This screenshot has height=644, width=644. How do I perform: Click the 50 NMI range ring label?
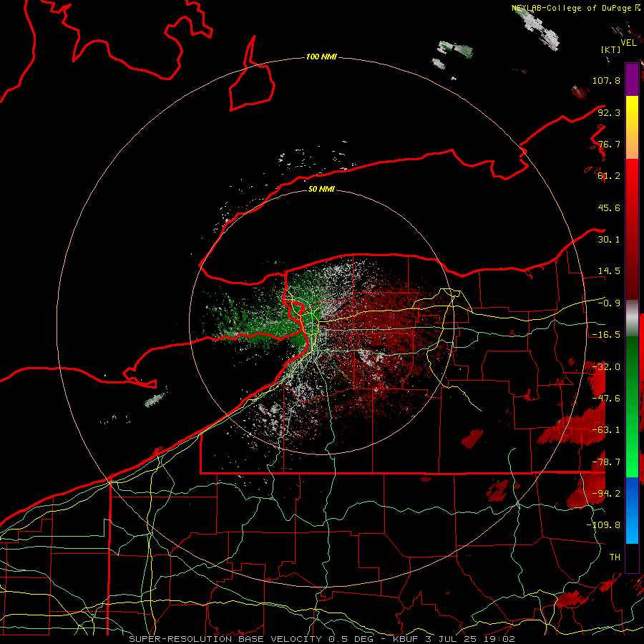pos(321,190)
